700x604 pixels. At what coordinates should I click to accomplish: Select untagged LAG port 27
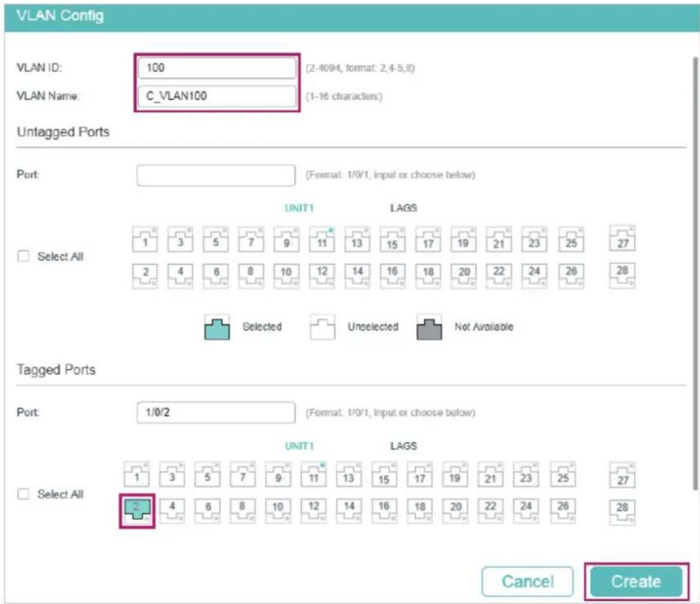coord(623,239)
